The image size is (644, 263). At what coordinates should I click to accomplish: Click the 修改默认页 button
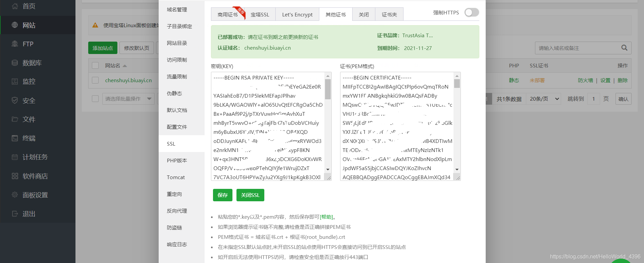click(x=137, y=48)
